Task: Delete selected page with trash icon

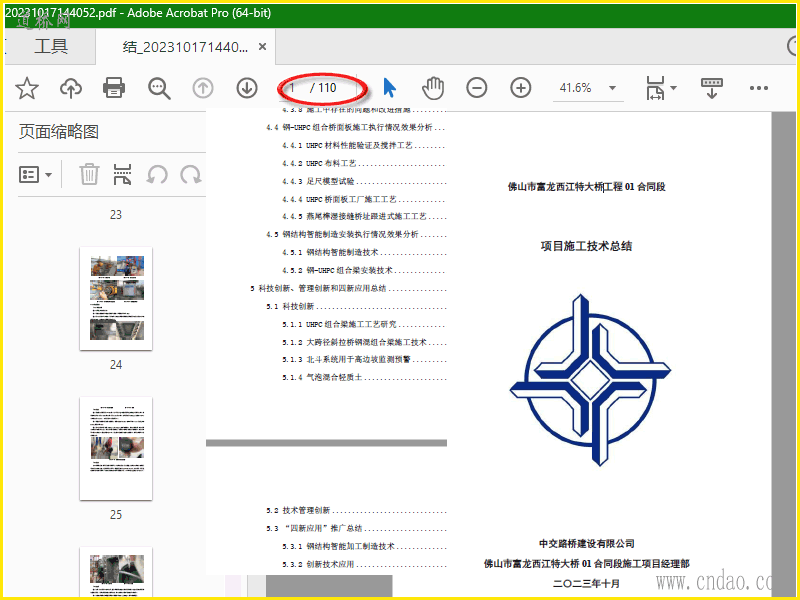Action: point(89,174)
